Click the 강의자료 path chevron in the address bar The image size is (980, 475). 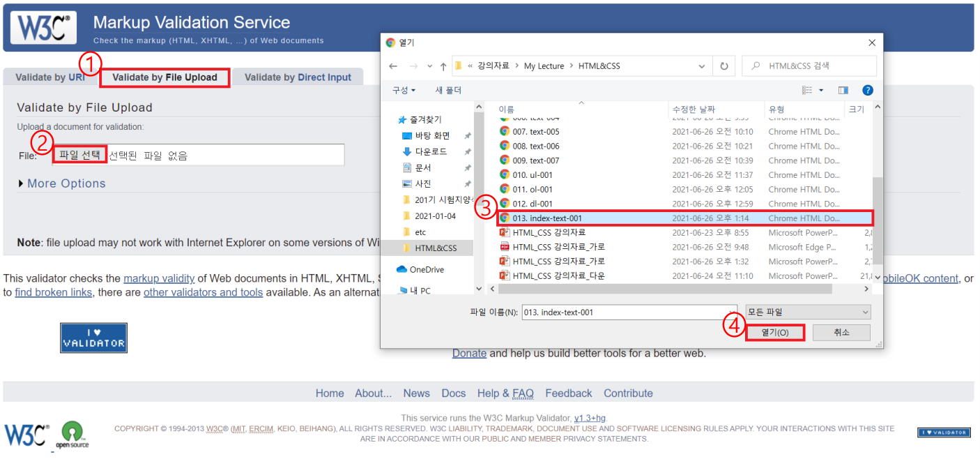click(516, 66)
